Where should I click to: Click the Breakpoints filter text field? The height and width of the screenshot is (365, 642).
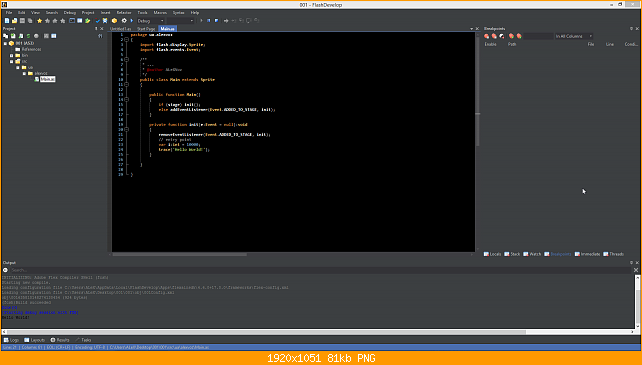[x=538, y=36]
